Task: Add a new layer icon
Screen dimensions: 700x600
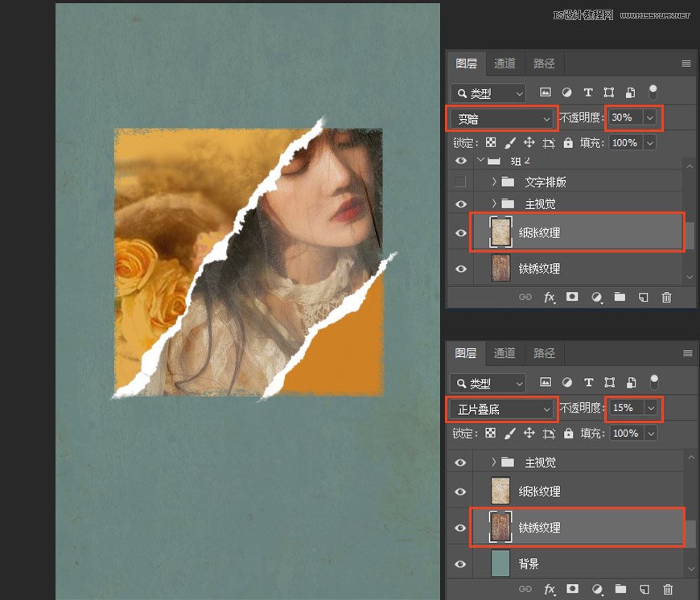Action: pos(642,297)
